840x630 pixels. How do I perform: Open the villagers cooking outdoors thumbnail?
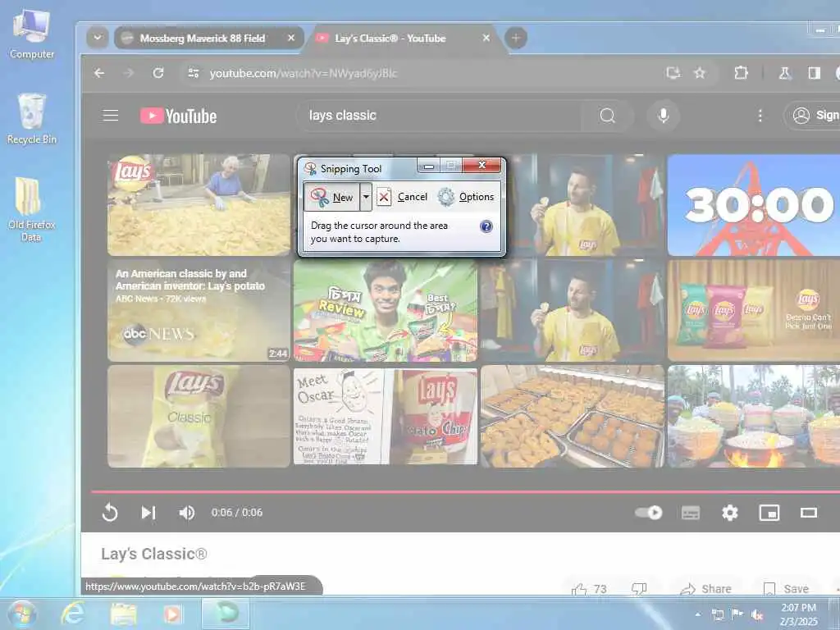754,416
